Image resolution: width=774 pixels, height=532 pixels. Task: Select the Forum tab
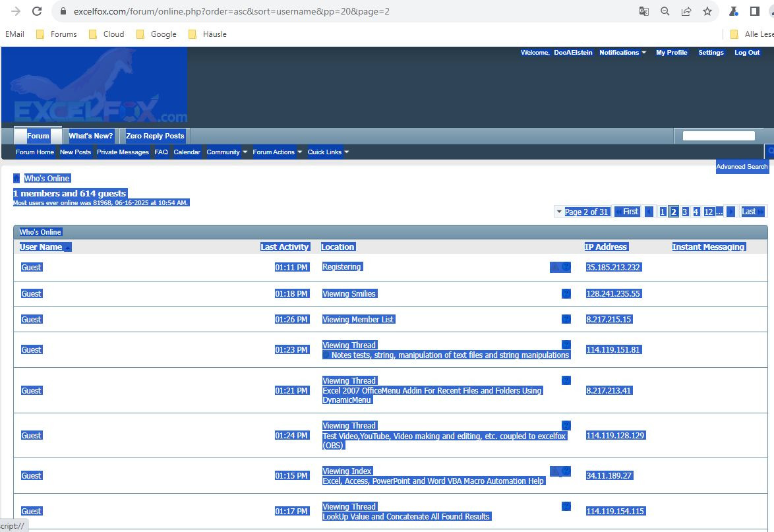click(38, 136)
